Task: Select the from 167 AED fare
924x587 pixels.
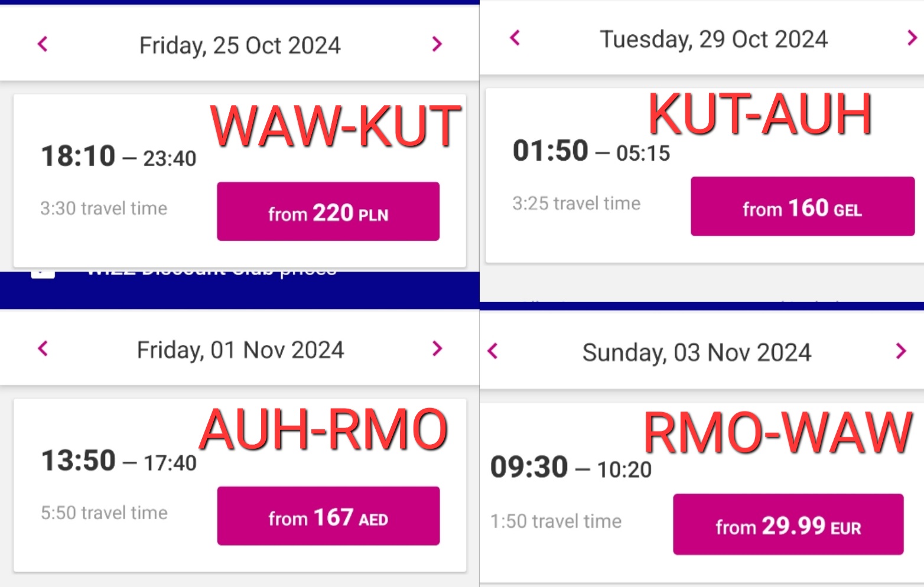Action: click(328, 516)
